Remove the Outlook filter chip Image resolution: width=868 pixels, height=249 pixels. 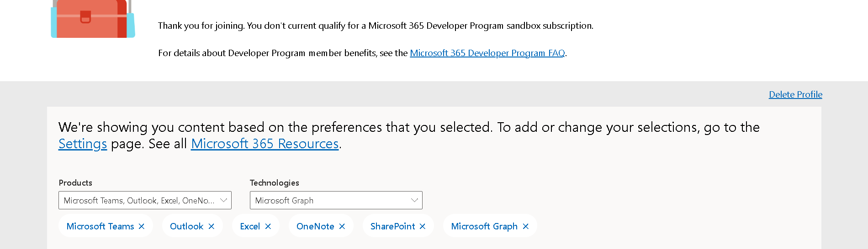click(x=211, y=226)
